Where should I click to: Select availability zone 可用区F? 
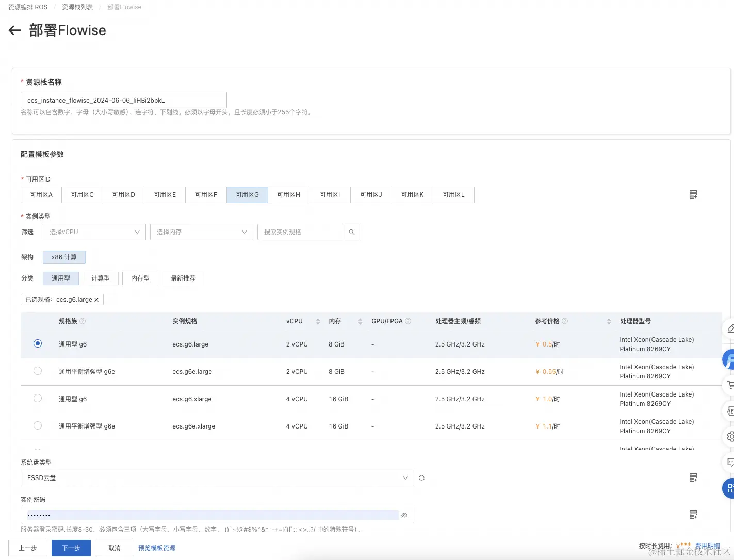(x=206, y=195)
